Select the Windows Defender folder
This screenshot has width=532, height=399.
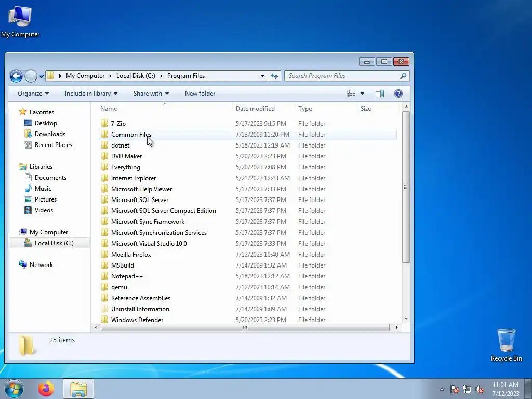tap(137, 320)
